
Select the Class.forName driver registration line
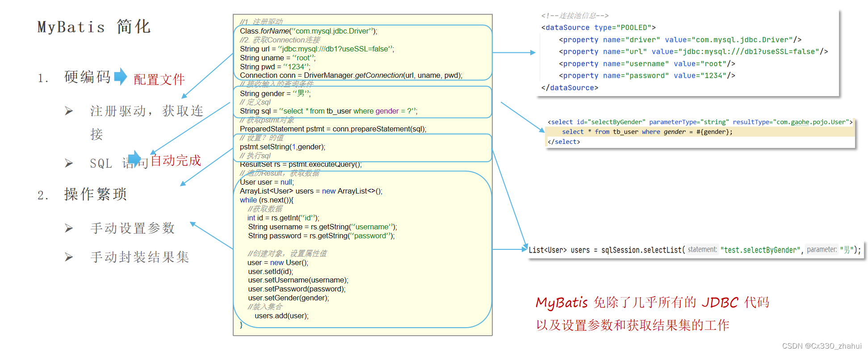tap(309, 31)
